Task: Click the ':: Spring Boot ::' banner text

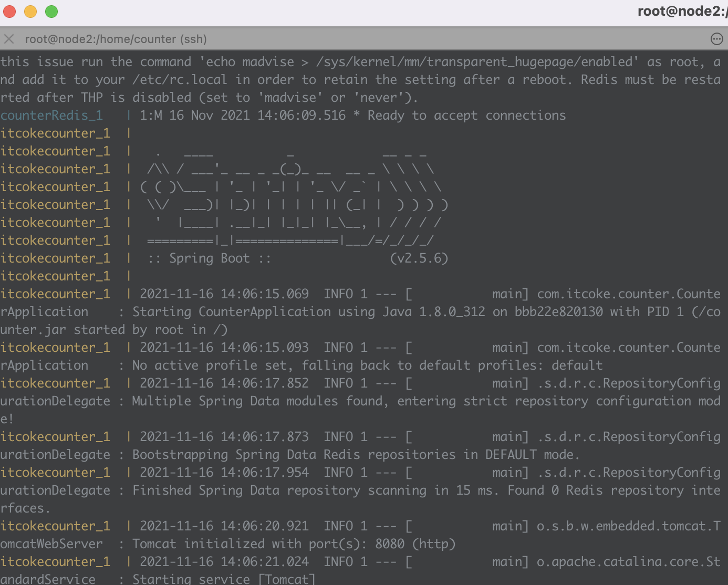Action: point(209,258)
